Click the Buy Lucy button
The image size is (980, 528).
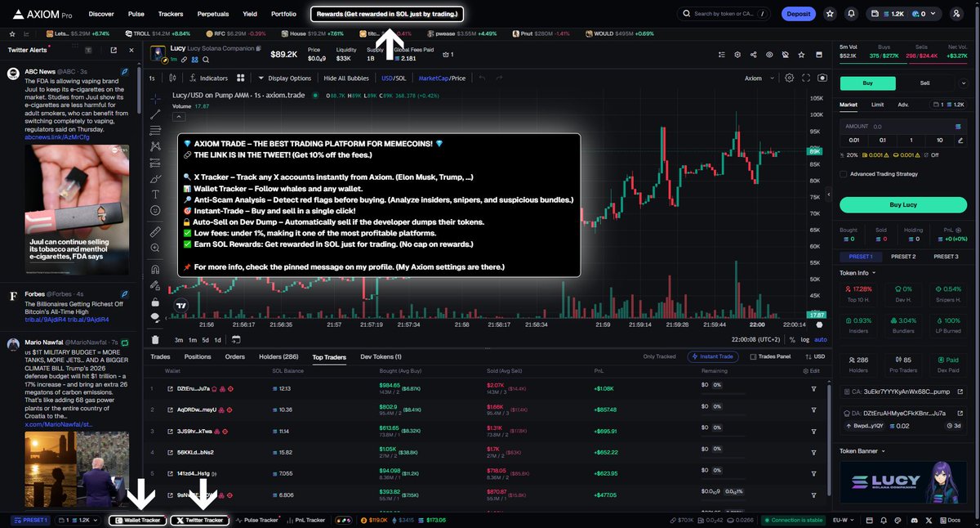coord(902,204)
